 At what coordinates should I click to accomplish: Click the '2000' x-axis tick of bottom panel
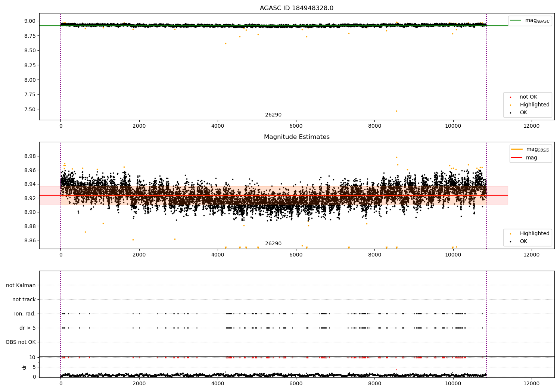[139, 384]
